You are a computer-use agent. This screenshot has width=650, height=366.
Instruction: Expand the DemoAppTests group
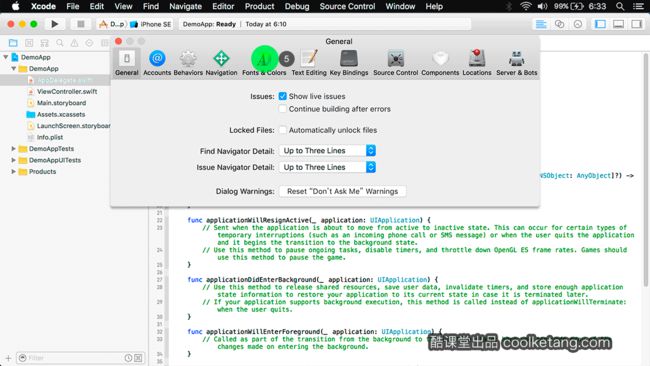[14, 148]
